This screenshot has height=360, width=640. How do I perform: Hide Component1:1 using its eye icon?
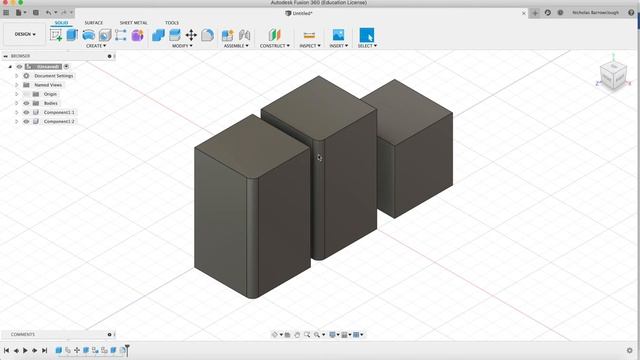(27, 112)
